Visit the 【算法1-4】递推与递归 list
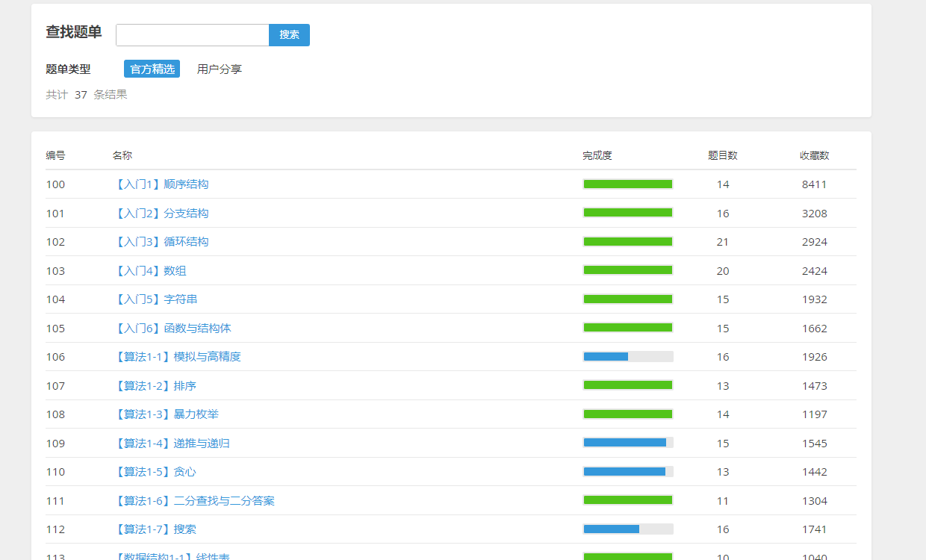The height and width of the screenshot is (560, 926). 172,444
